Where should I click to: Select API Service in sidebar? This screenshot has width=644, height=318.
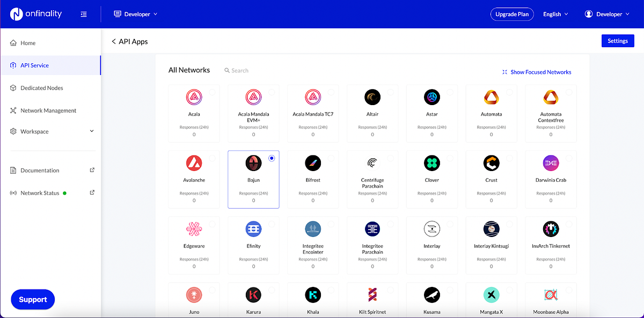[x=50, y=65]
